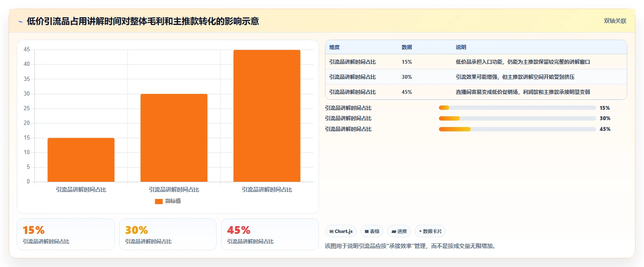The image size is (644, 267).
Task: Click the 45% progress row percentage label
Action: (x=605, y=129)
